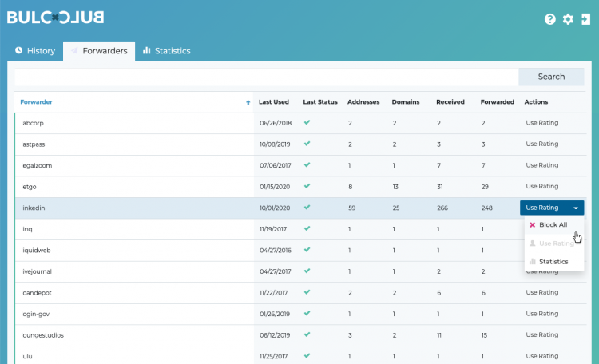Click the green checkmark in letgo row
This screenshot has height=364, width=599.
pyautogui.click(x=307, y=186)
